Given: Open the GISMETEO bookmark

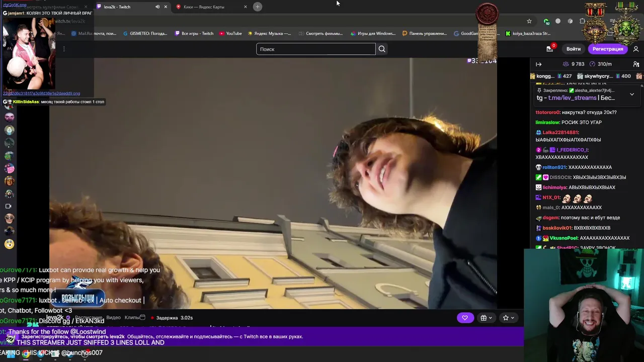Looking at the screenshot, I should pyautogui.click(x=145, y=34).
